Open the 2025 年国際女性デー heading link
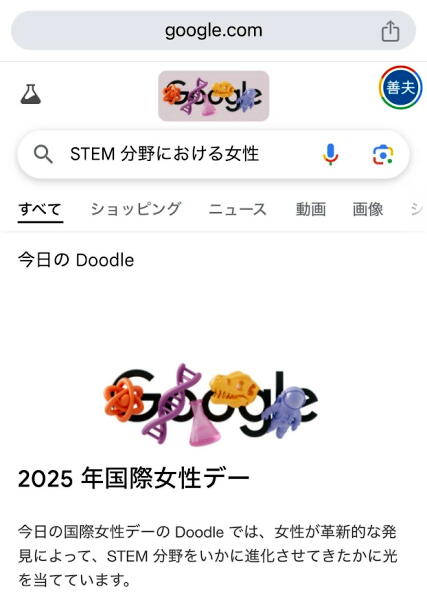 click(134, 479)
